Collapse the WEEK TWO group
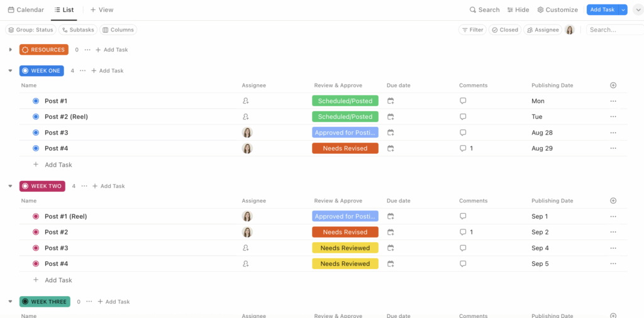 click(11, 186)
